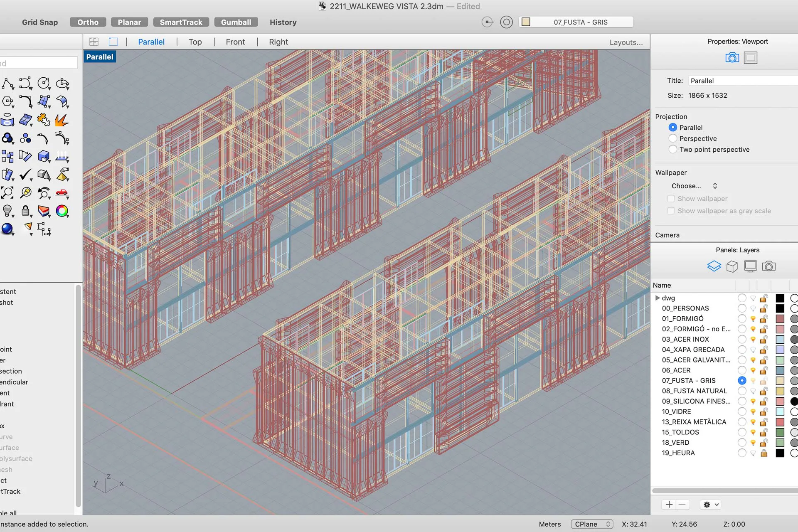Click the light bulb Hide objects icon
Image resolution: width=798 pixels, height=532 pixels.
7,211
